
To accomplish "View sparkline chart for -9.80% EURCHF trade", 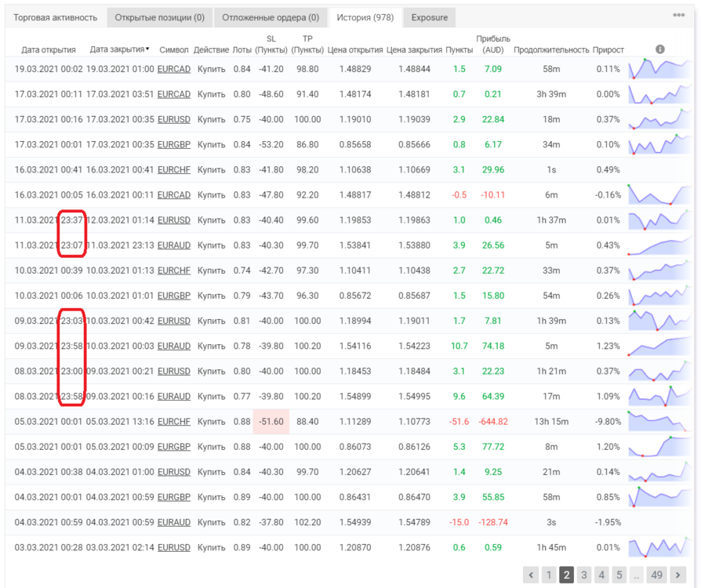I will coord(659,422).
